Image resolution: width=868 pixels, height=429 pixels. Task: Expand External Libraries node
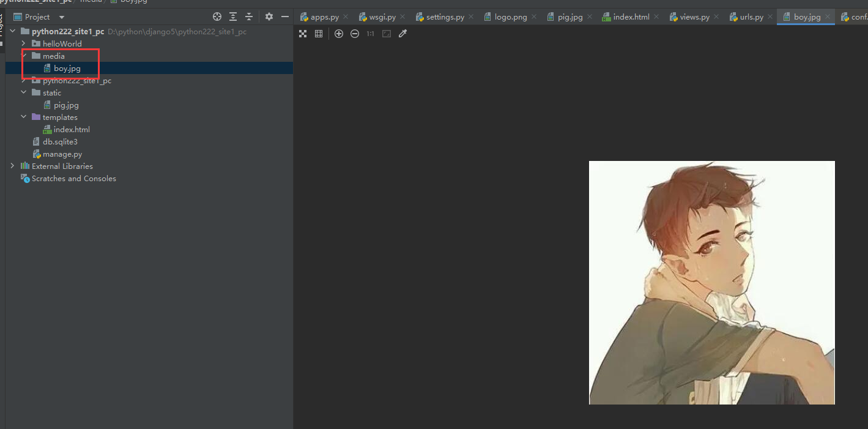pyautogui.click(x=12, y=166)
